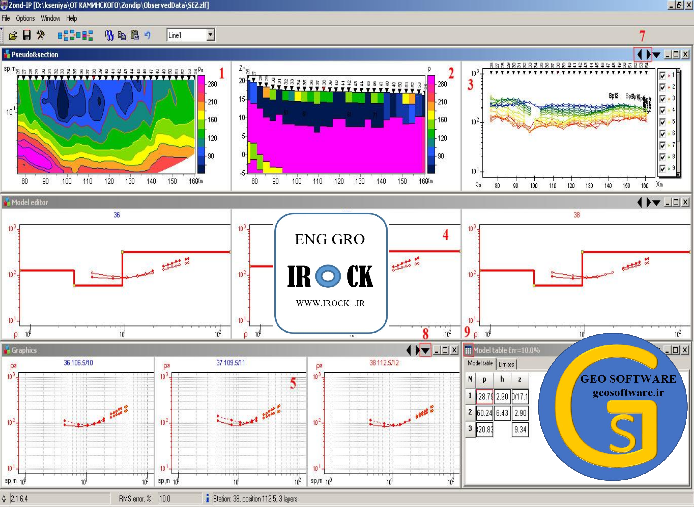
Task: Open the Options menu
Action: [25, 19]
